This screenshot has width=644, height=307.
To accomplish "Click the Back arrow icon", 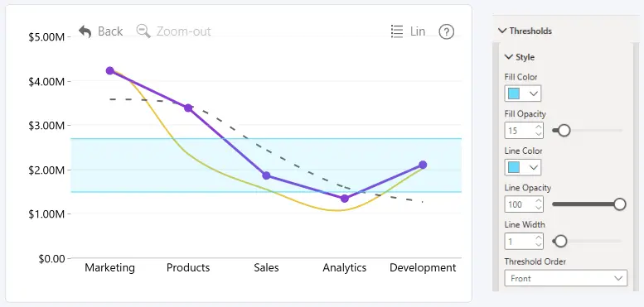I will 85,31.
